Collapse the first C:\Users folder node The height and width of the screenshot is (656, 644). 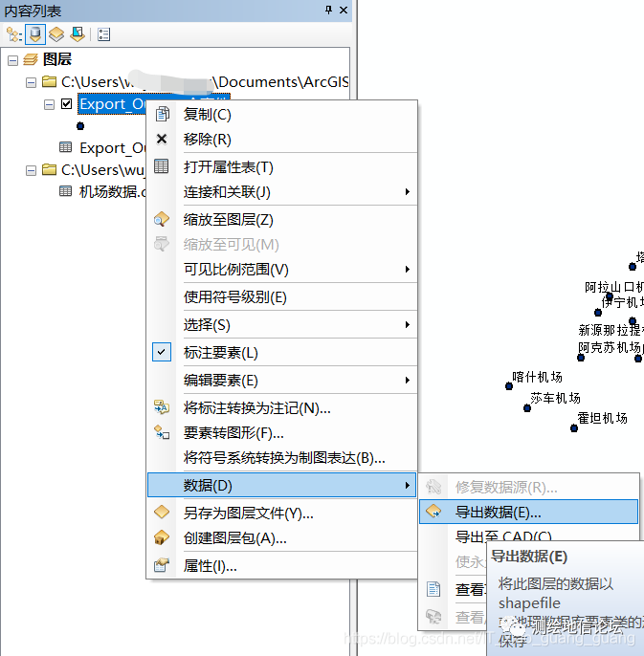coord(31,82)
